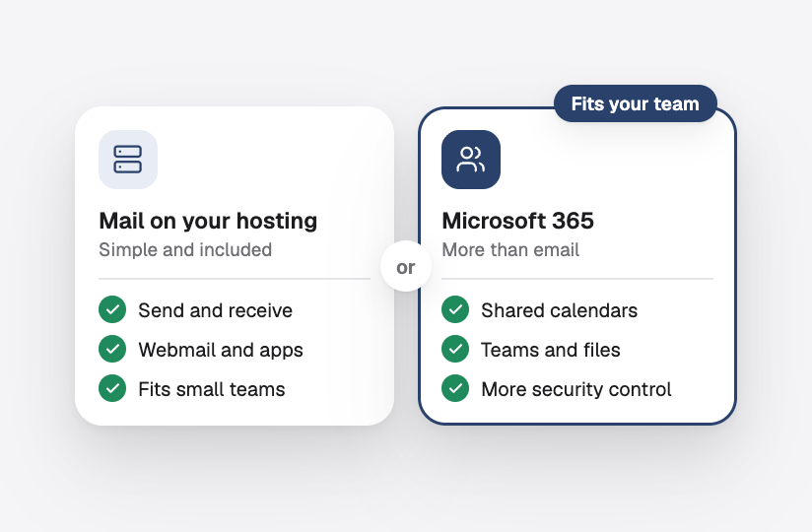Click the round "or" separator badge
812x532 pixels.
(406, 266)
